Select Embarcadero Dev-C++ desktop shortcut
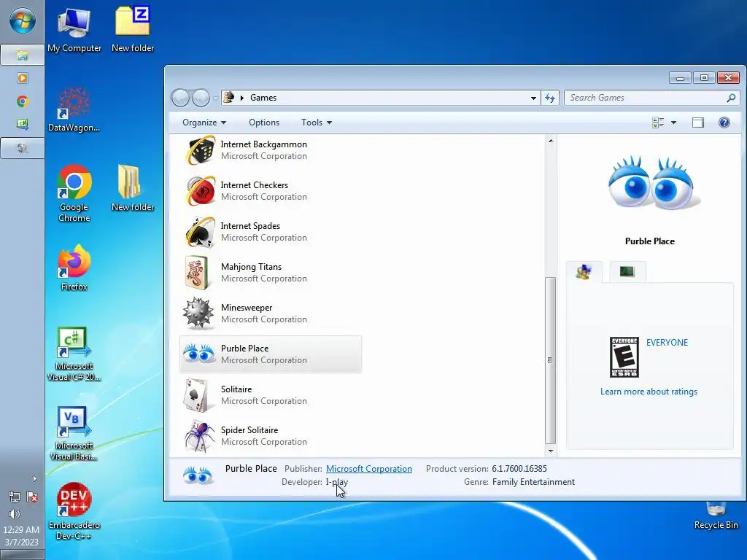 click(x=74, y=512)
